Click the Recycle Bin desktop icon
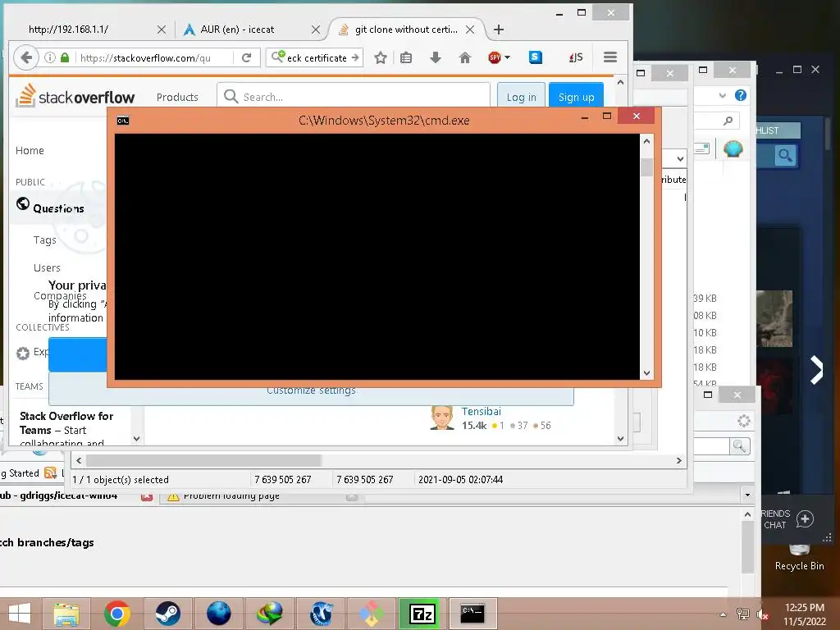Viewport: 840px width, 630px height. (799, 557)
